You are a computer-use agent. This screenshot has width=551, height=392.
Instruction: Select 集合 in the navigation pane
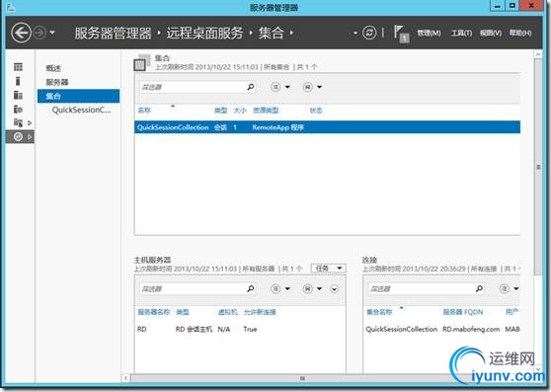(78, 96)
